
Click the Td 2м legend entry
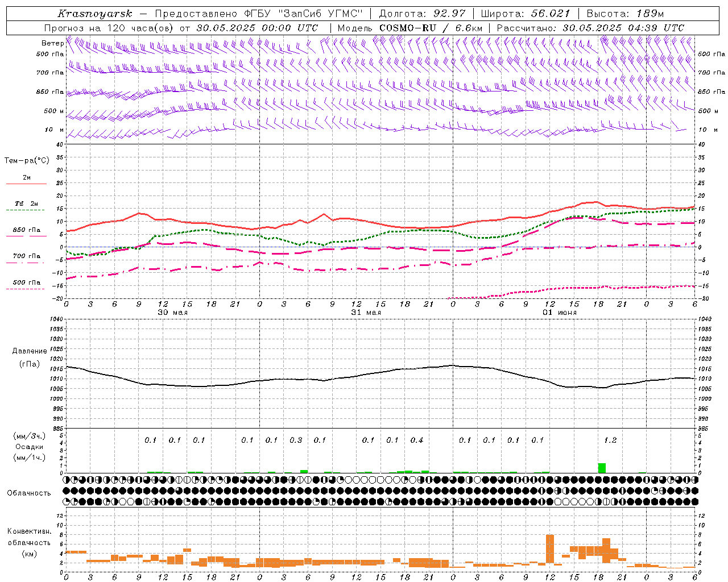tap(27, 203)
